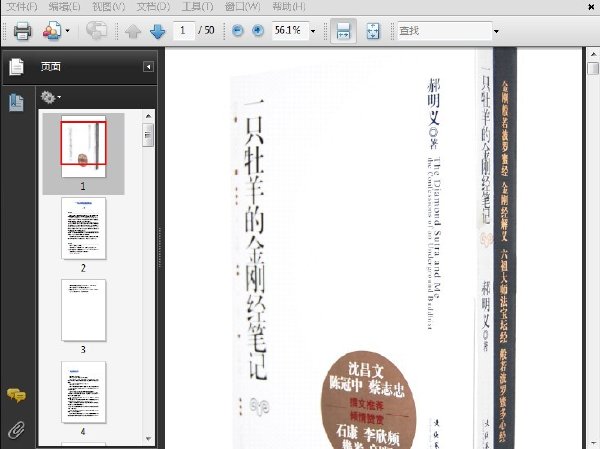Open the collaborate/share people icon

point(52,31)
